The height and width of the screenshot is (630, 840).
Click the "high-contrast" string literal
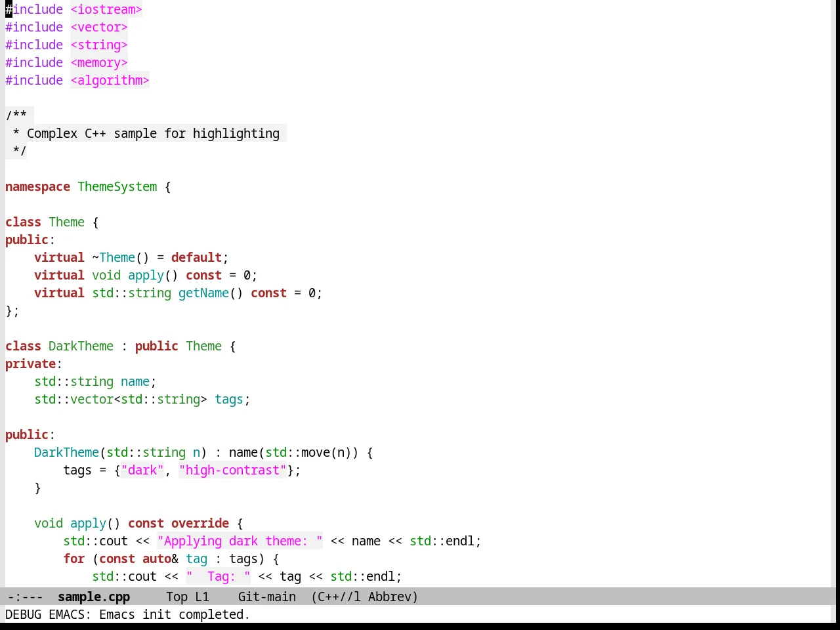(232, 470)
